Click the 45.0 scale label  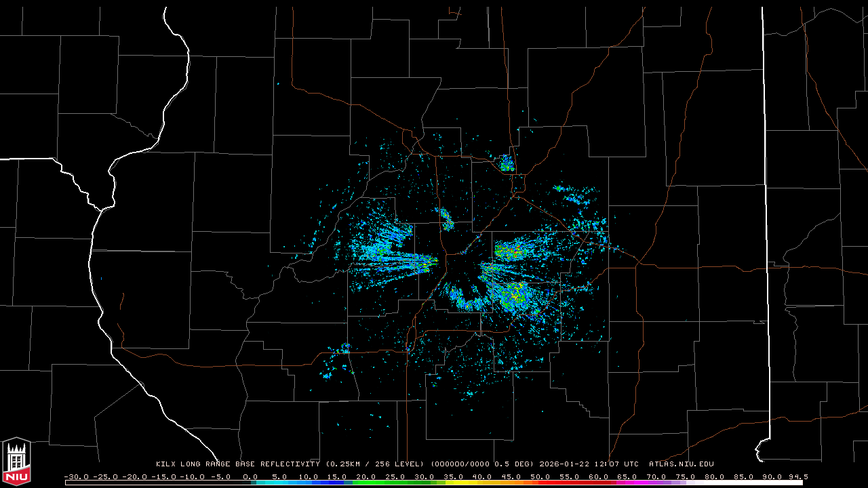coord(511,477)
